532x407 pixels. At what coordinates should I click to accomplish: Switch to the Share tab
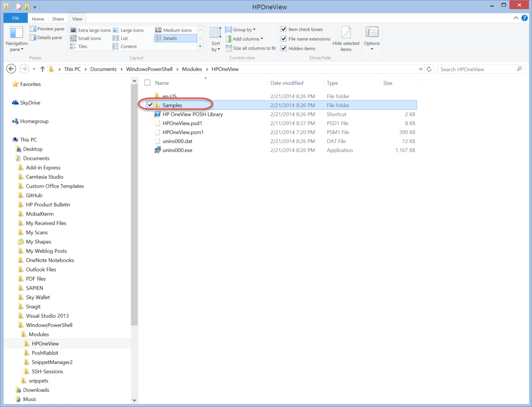58,19
